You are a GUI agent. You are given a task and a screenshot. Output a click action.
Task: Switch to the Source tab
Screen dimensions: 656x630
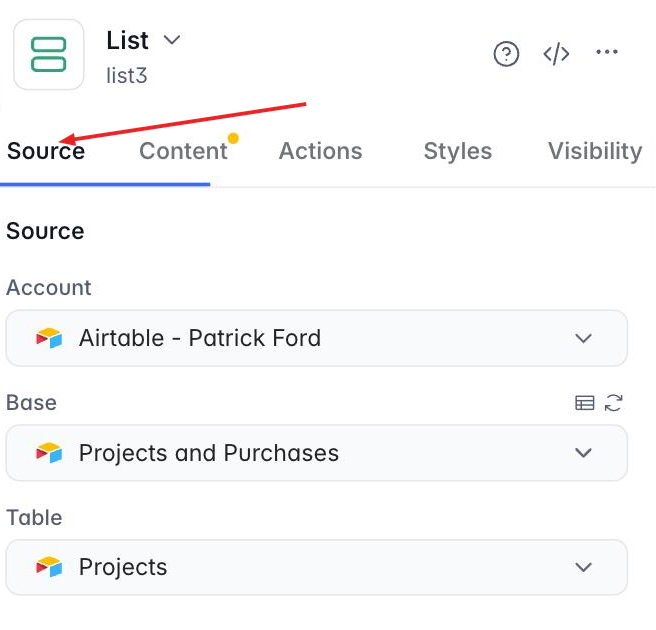(x=46, y=151)
